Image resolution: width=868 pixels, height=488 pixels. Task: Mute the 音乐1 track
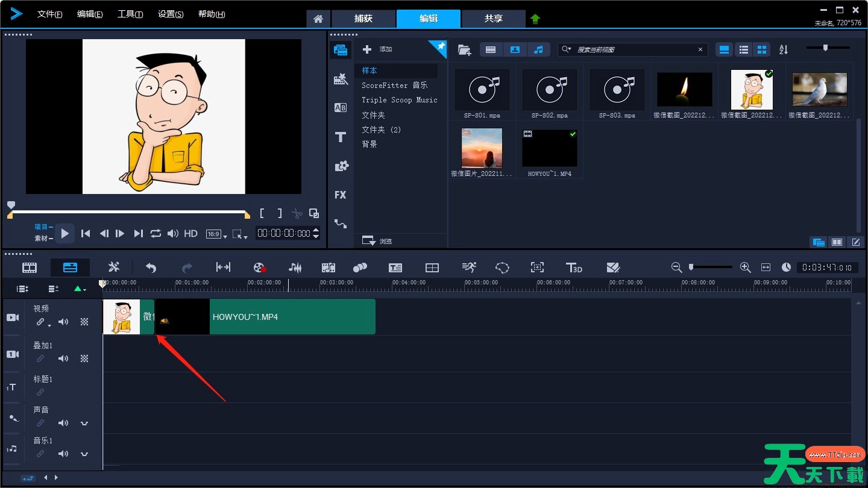pyautogui.click(x=63, y=454)
